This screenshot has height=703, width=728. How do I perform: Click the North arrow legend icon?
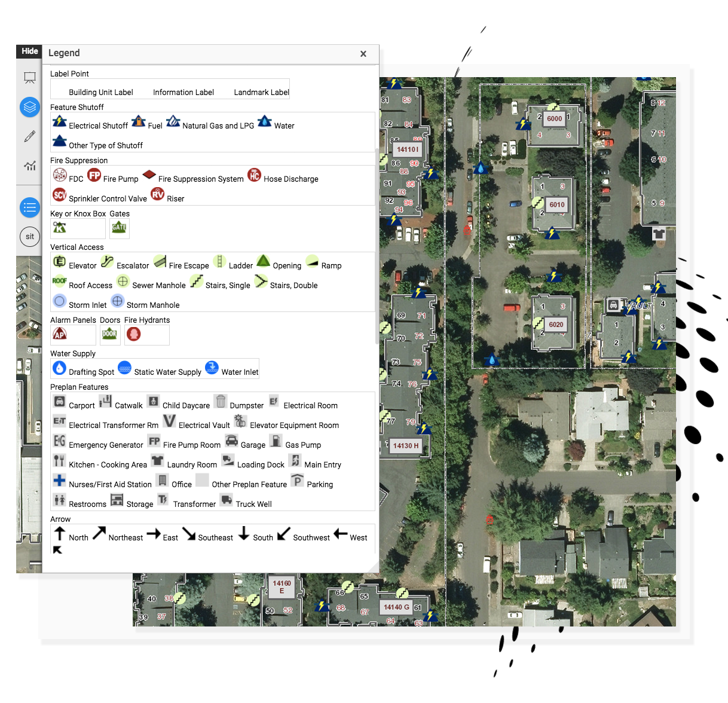(60, 533)
